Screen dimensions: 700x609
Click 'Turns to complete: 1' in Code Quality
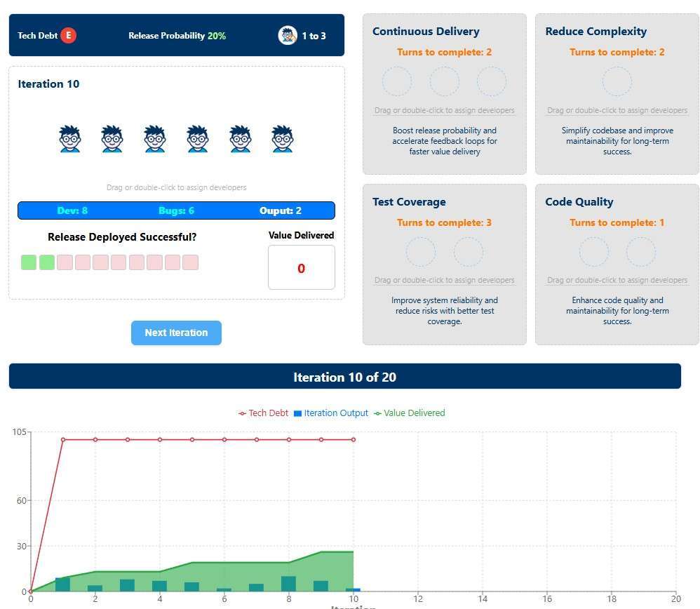[x=617, y=222]
